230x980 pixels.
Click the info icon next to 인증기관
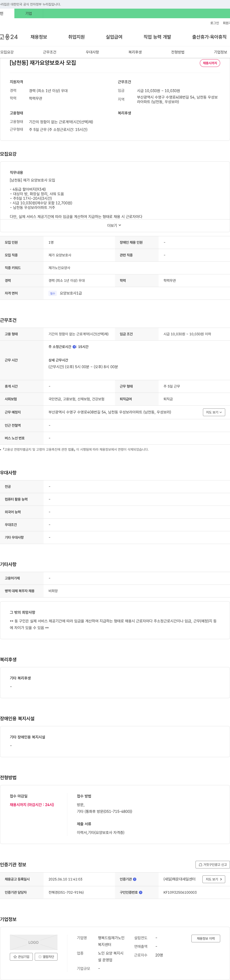point(135,879)
